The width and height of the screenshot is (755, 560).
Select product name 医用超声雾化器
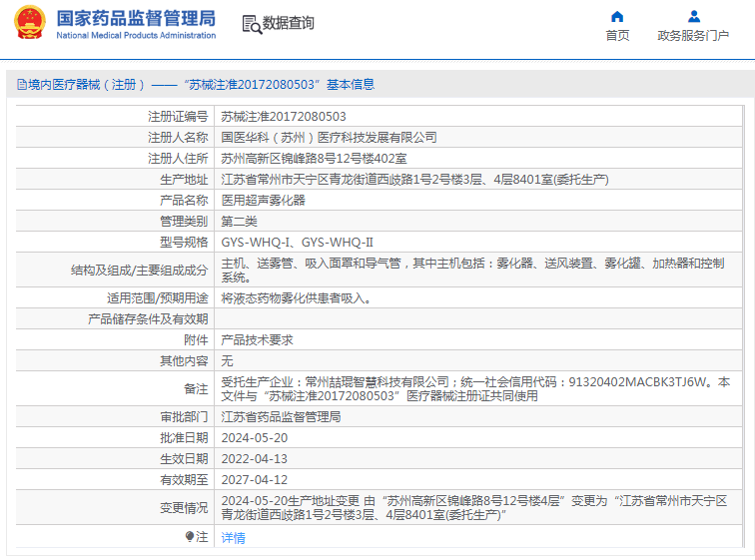[263, 200]
